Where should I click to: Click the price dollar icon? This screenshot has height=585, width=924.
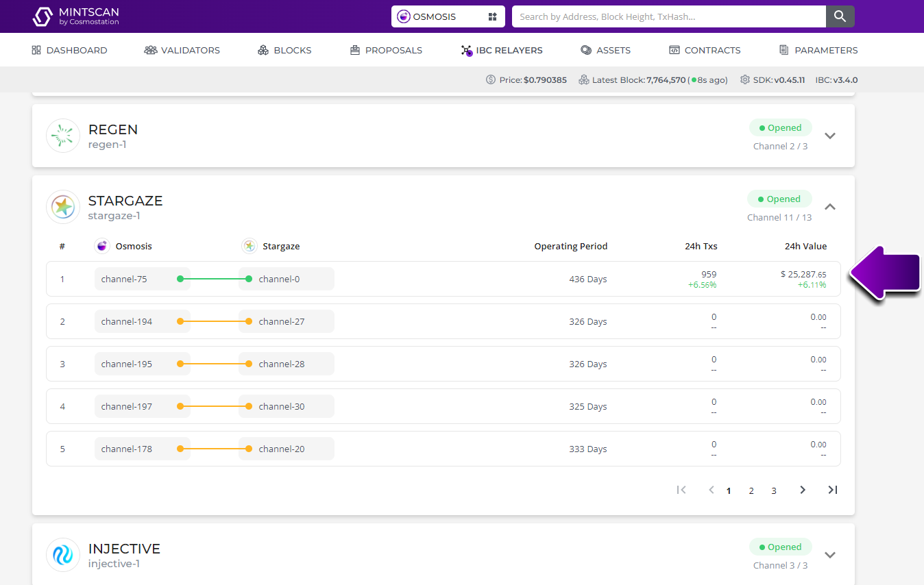pyautogui.click(x=491, y=79)
